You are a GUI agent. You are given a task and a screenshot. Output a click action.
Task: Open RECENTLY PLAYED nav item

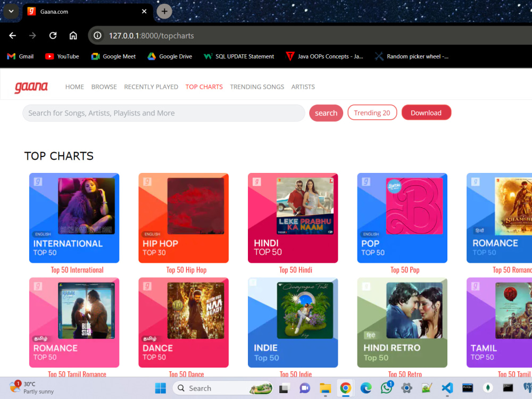click(x=151, y=87)
